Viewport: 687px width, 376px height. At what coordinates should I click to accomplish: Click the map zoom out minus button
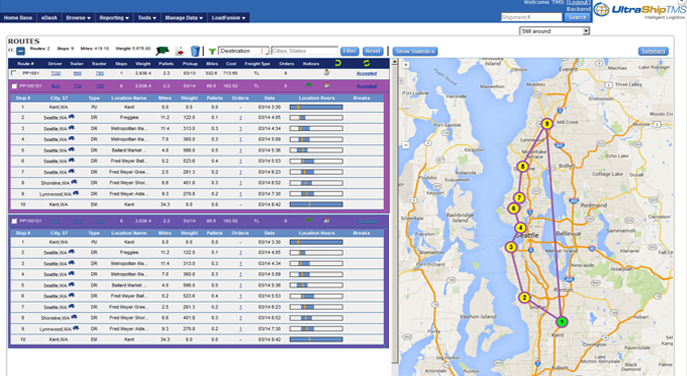(x=406, y=145)
